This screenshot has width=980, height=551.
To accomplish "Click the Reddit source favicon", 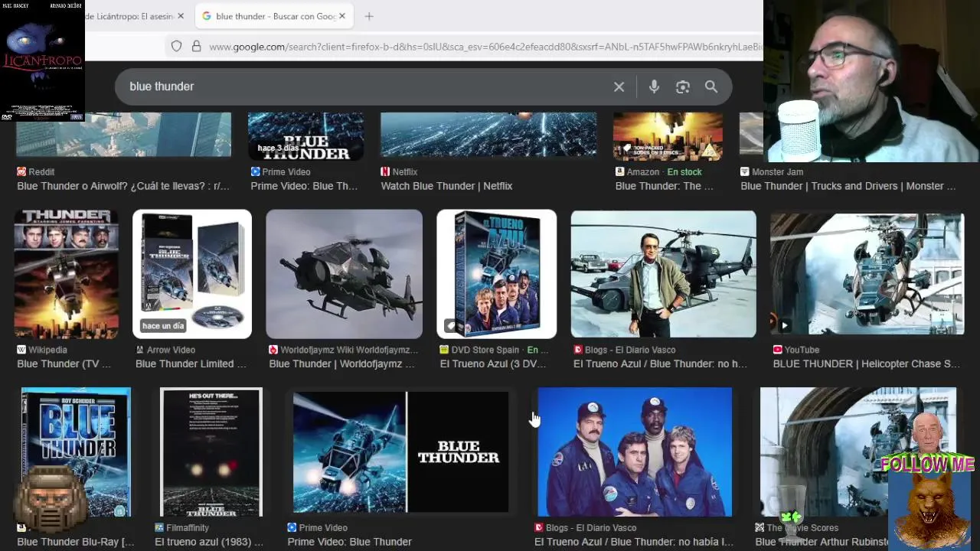I will pos(21,172).
